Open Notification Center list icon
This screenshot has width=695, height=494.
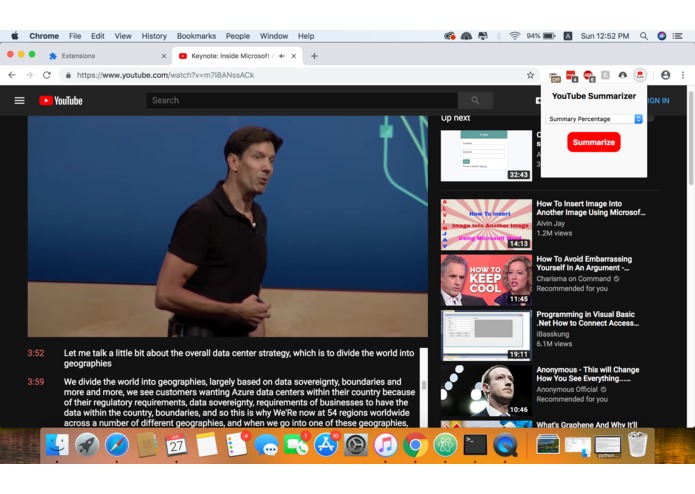point(678,36)
